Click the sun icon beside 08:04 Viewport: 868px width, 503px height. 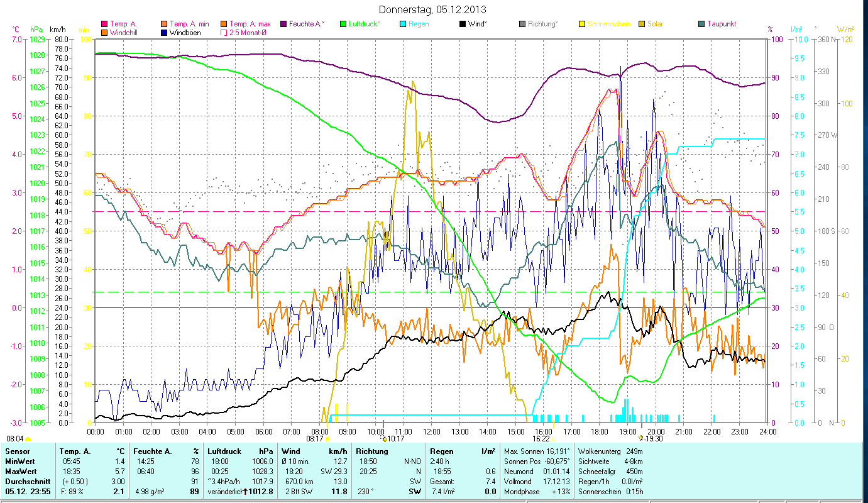[x=28, y=439]
